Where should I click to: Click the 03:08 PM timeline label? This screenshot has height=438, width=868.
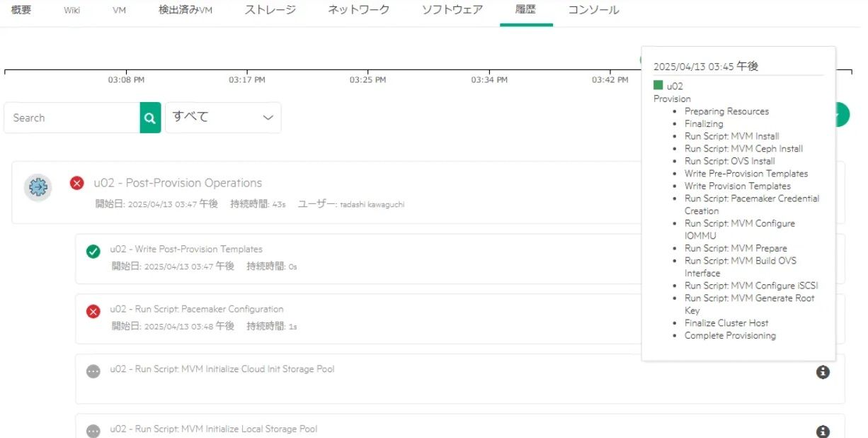coord(127,80)
